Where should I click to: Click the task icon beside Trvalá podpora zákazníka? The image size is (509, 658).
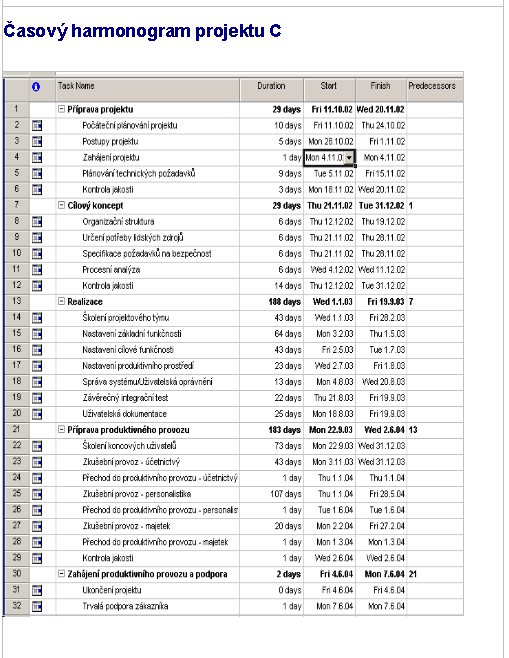click(37, 606)
